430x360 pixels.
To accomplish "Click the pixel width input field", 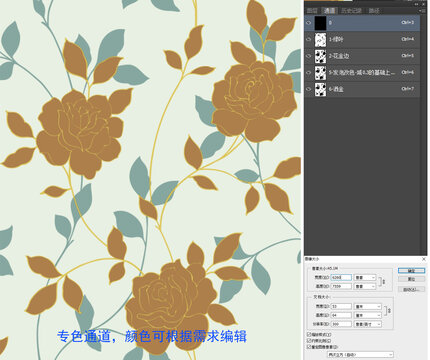I will (341, 277).
